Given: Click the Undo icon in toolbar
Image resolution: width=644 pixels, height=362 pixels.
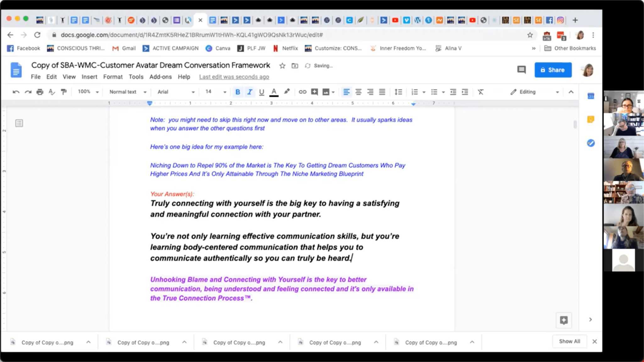Looking at the screenshot, I should (x=16, y=92).
